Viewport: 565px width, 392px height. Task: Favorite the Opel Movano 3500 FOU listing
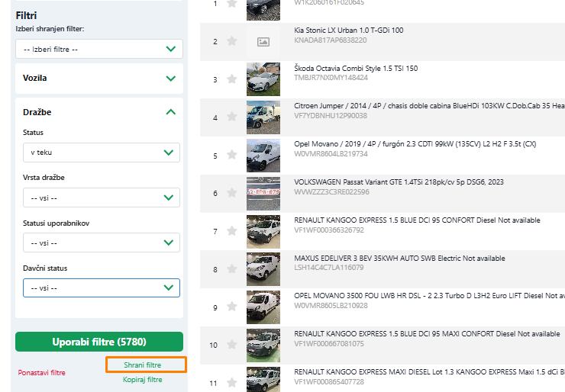pyautogui.click(x=232, y=307)
